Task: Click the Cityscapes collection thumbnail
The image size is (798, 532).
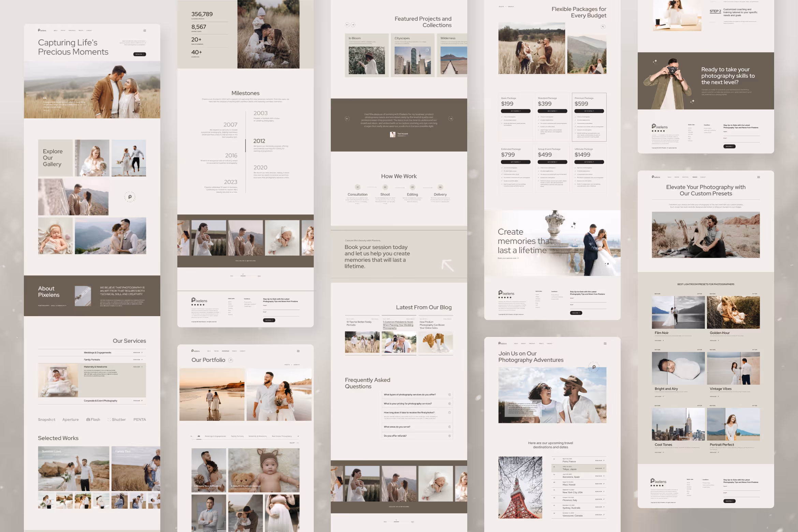Action: click(412, 61)
